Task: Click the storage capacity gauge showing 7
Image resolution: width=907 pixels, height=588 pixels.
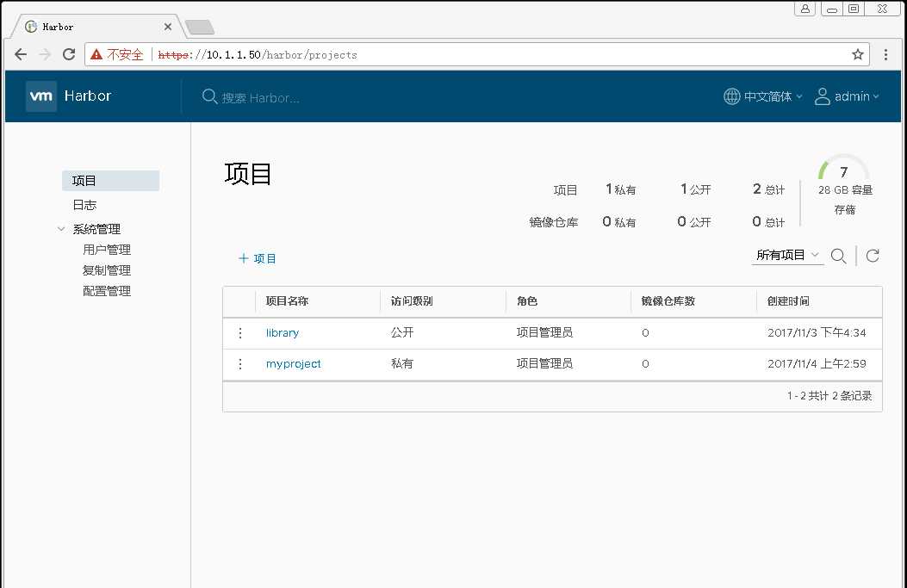Action: click(x=843, y=169)
